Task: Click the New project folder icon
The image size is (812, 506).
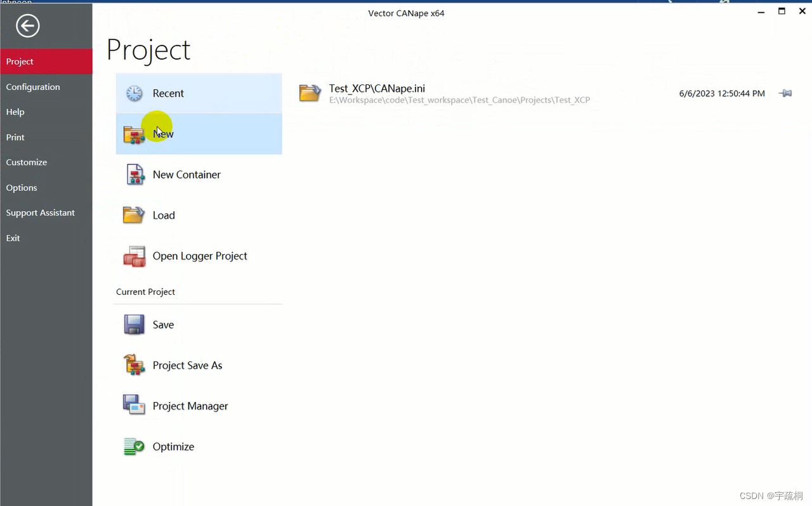Action: [134, 134]
